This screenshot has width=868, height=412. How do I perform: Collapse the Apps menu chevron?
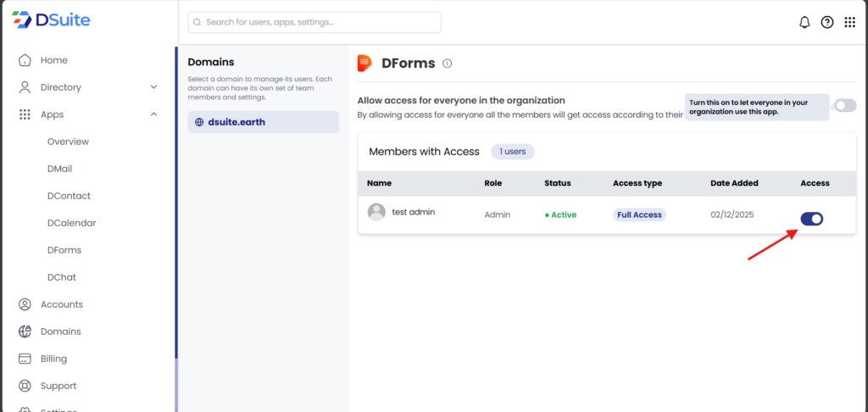coord(153,114)
